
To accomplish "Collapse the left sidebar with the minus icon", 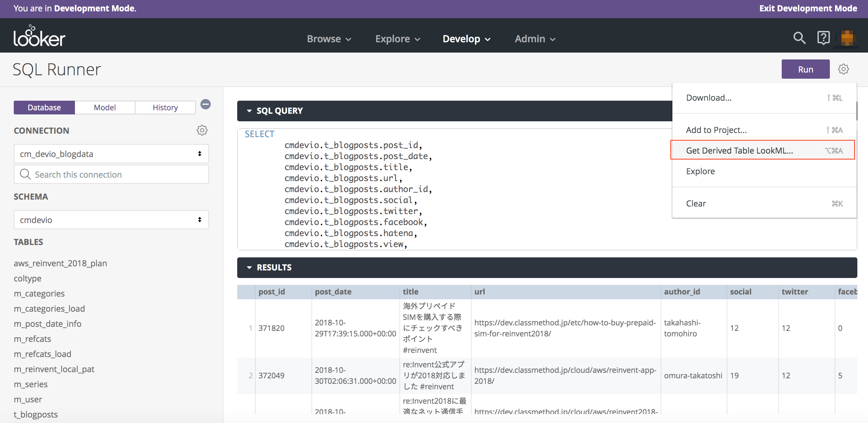I will point(205,104).
